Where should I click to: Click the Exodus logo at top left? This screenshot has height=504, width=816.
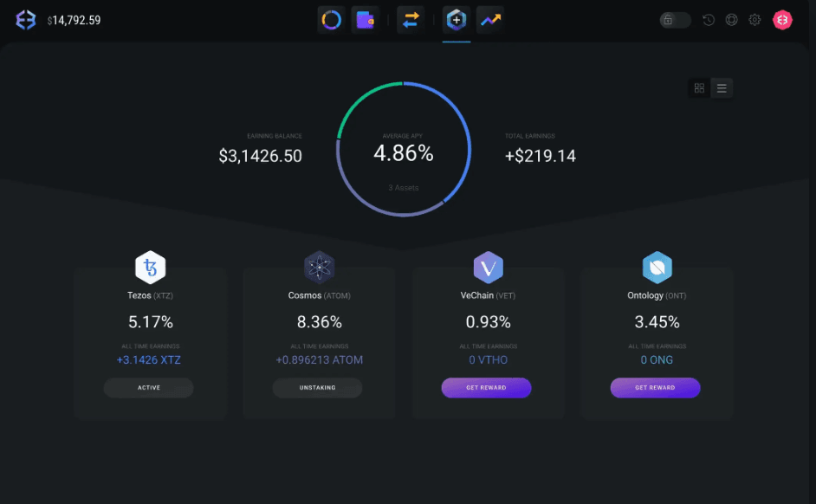26,20
